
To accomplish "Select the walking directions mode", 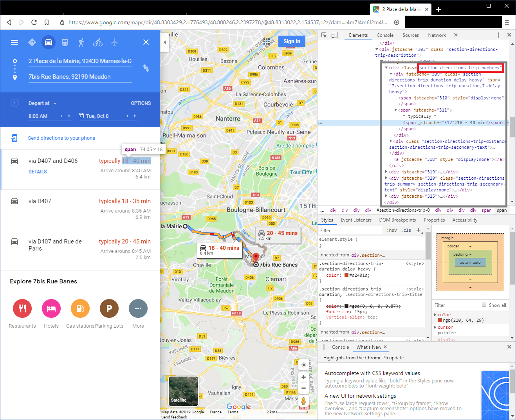I will 81,42.
